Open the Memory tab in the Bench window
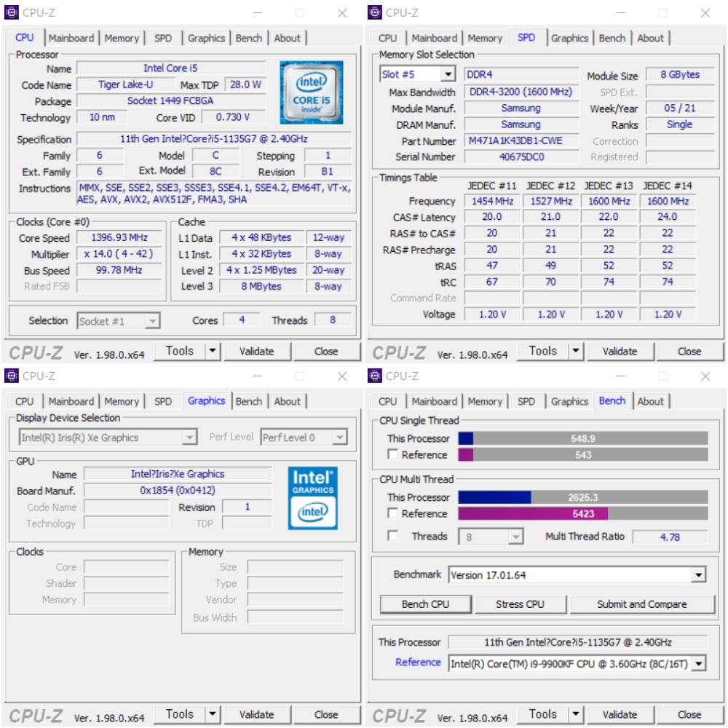Screen dimensions: 728x728 click(485, 401)
